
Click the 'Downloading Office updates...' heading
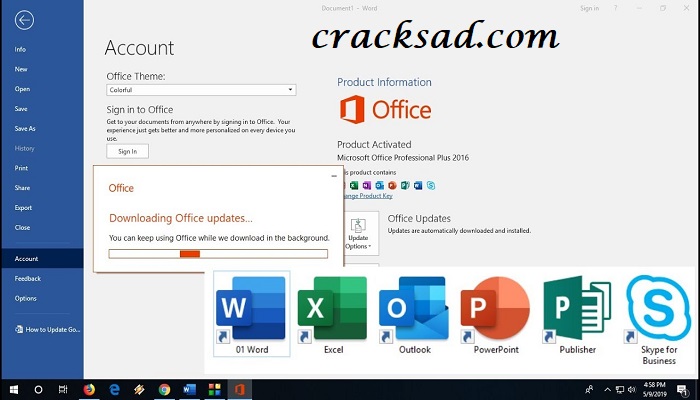181,218
